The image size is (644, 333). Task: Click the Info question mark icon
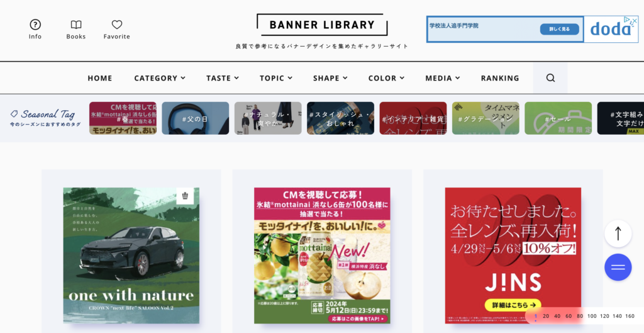point(35,25)
